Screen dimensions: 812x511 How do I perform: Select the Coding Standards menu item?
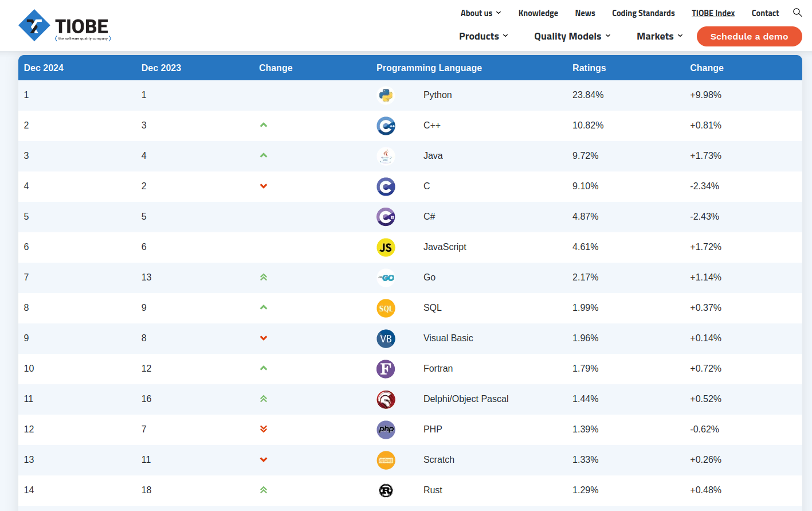tap(643, 13)
